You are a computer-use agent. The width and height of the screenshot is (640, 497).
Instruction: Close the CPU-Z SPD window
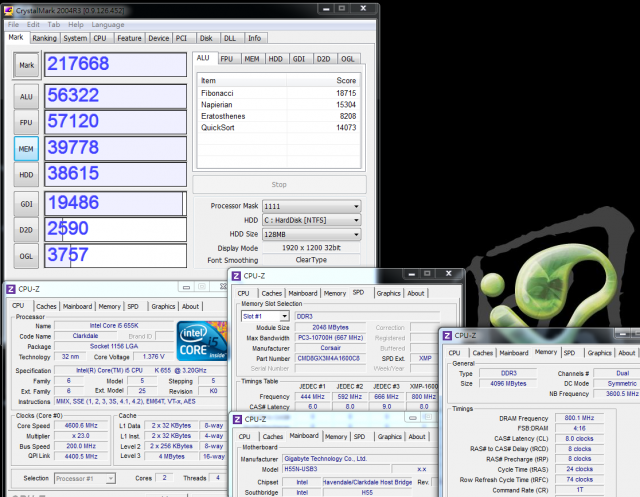click(449, 274)
